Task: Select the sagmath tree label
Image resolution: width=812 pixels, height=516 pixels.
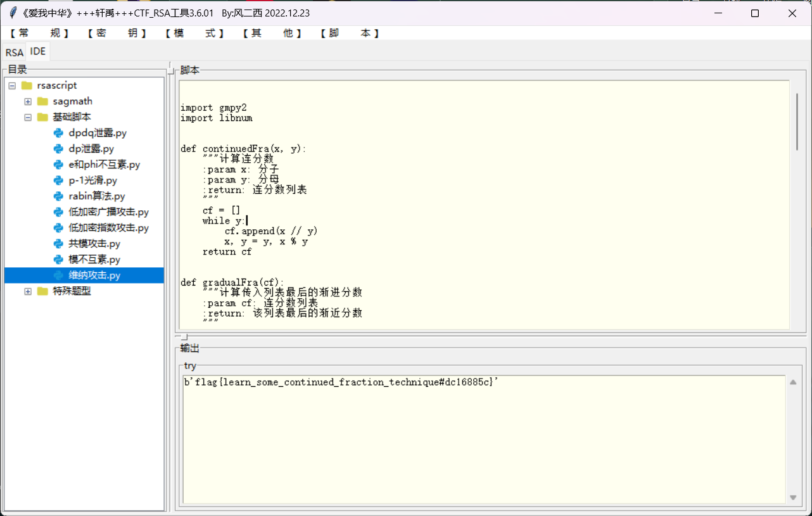Action: coord(73,101)
